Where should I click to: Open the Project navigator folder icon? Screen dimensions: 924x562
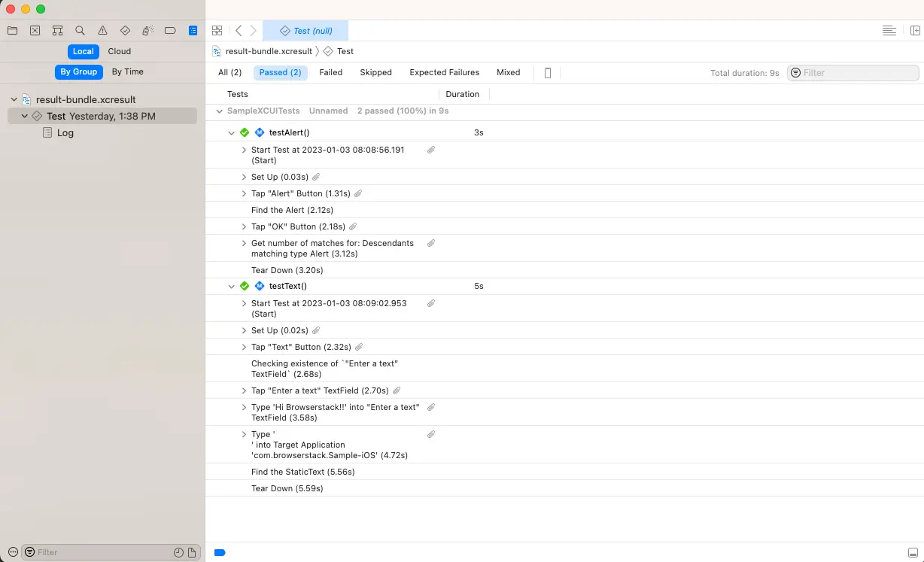click(x=12, y=31)
